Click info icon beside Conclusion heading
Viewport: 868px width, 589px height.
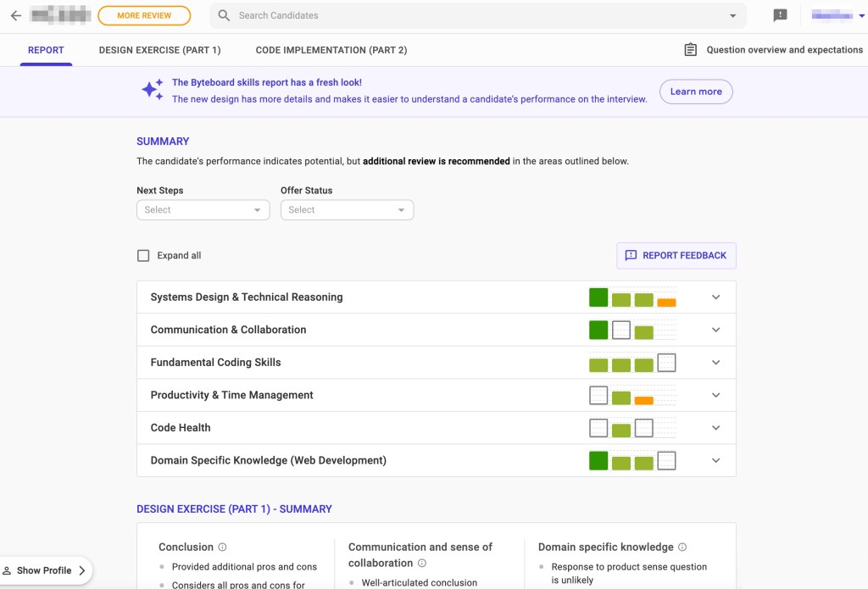coord(222,547)
